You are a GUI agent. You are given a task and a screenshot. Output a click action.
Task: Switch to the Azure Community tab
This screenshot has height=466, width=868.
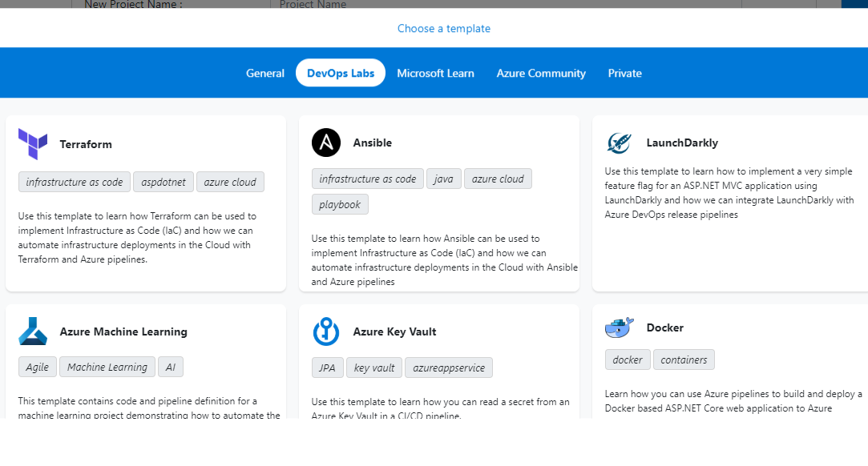coord(541,73)
